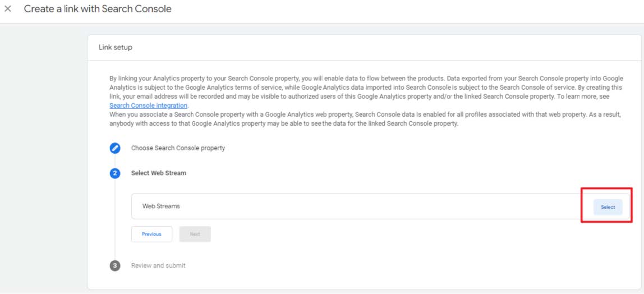Click 'Create a link with Search Console' title
This screenshot has width=644, height=294.
click(98, 8)
